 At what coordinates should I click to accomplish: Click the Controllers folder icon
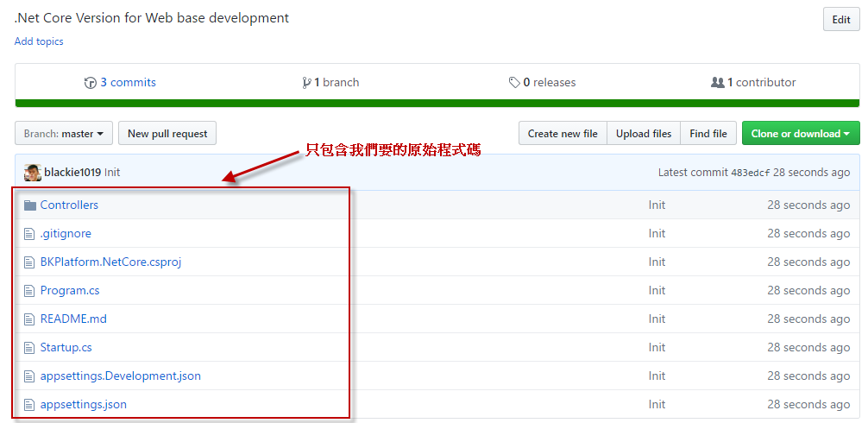click(30, 205)
